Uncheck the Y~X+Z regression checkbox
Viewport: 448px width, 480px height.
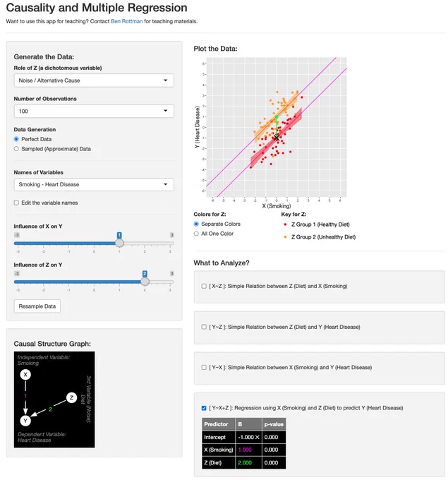(204, 408)
